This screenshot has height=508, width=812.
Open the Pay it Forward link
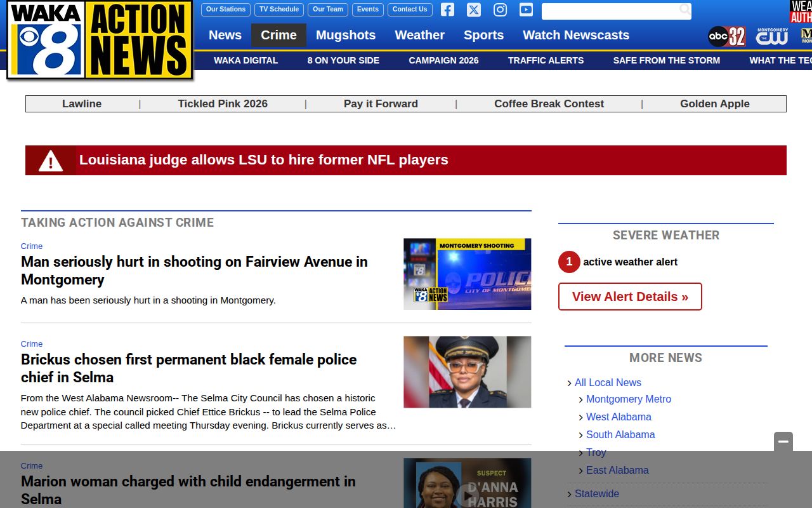coord(381,104)
